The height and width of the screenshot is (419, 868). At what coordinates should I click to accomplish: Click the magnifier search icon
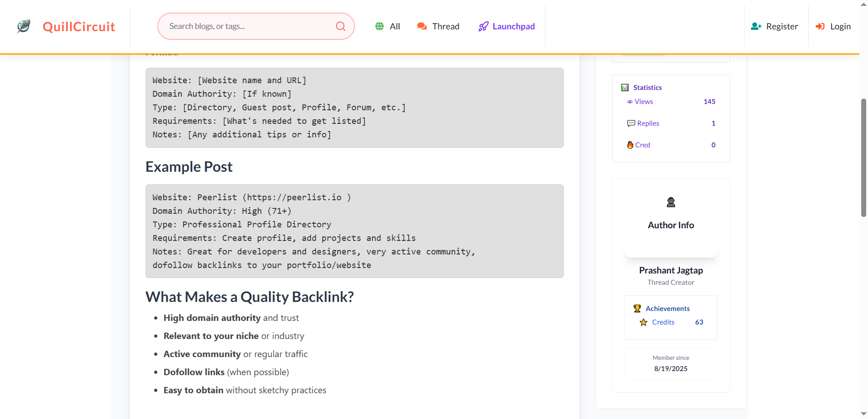[340, 26]
